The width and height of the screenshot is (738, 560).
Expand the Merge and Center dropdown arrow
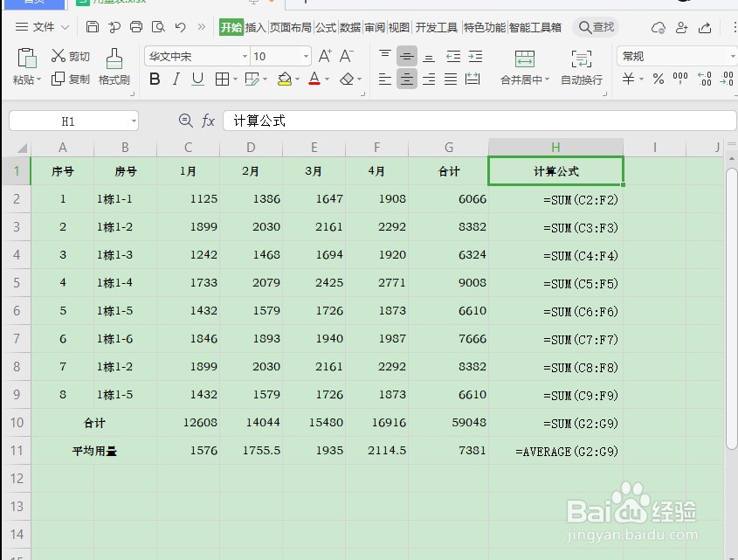(547, 80)
